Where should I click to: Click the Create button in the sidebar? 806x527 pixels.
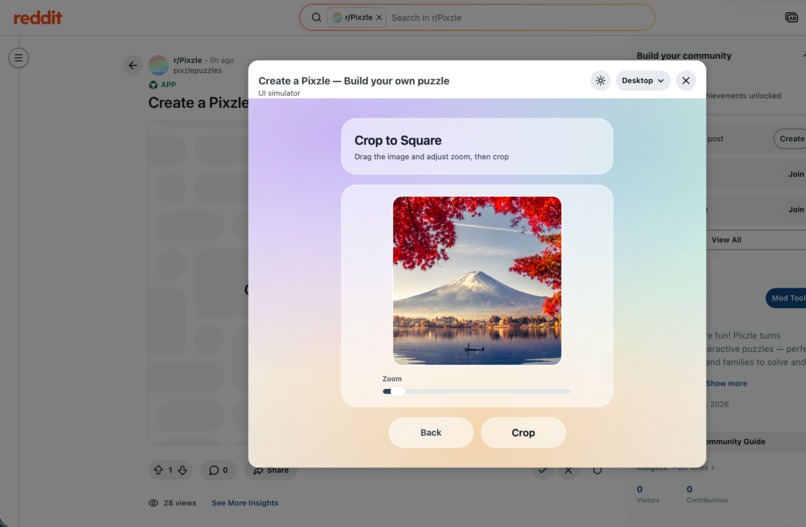pos(791,139)
